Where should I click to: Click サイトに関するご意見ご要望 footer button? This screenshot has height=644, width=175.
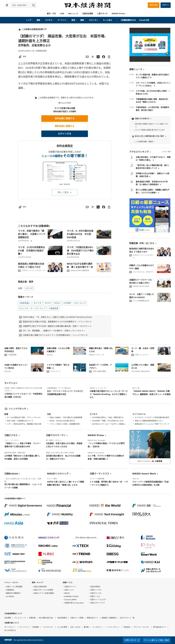pyautogui.click(x=156, y=640)
